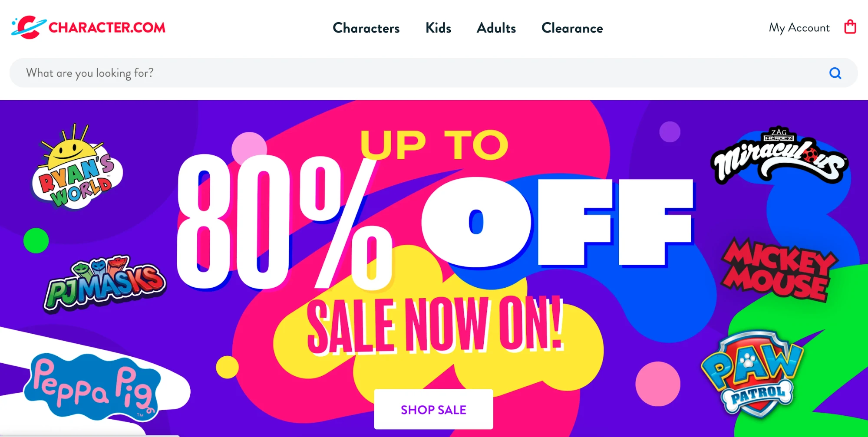
Task: Click the Character.com logo
Action: tap(89, 27)
